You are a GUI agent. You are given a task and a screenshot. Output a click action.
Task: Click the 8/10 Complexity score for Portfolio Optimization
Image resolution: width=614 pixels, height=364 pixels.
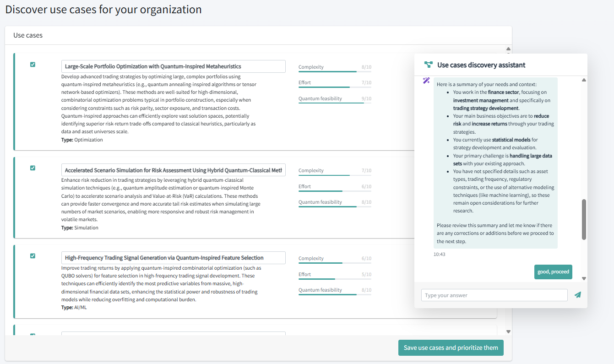(366, 67)
